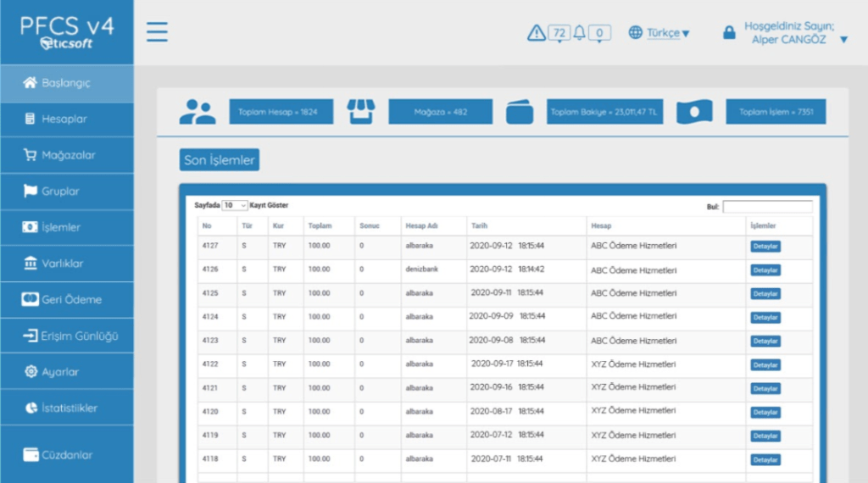Expand the Türkçe language dropdown
This screenshot has height=483, width=868.
[668, 33]
